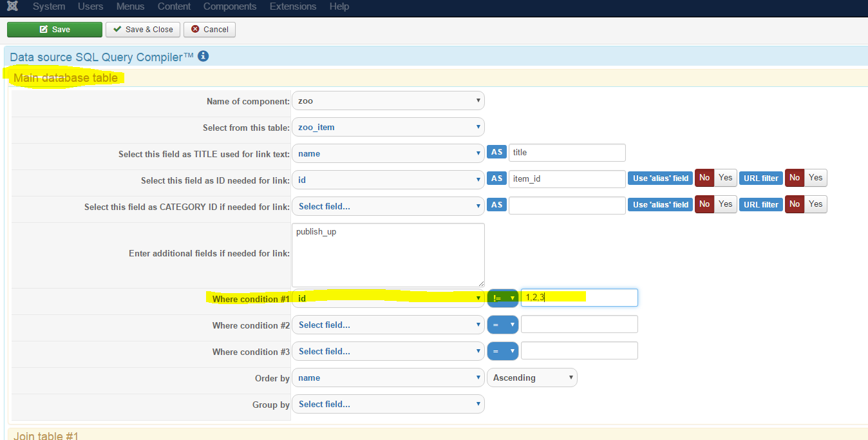The width and height of the screenshot is (868, 440).
Task: Click the green Save button
Action: (x=55, y=30)
